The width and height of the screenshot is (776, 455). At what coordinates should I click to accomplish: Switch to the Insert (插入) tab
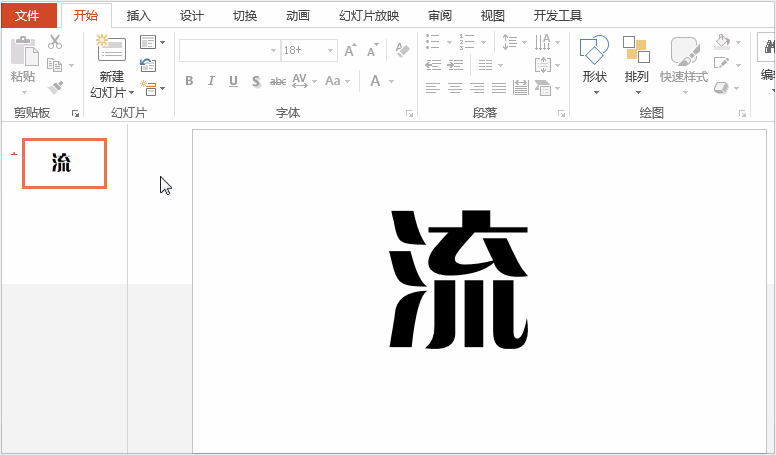pos(139,16)
